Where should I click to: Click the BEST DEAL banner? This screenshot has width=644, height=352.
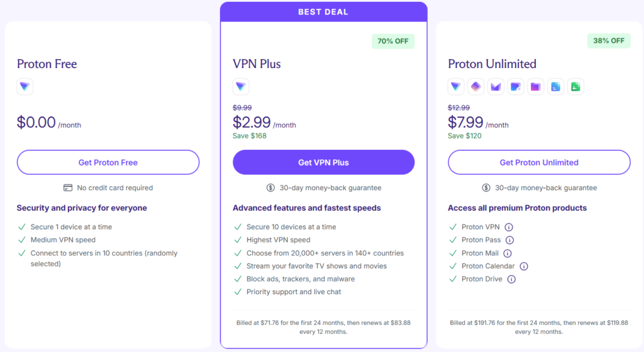[x=324, y=12]
